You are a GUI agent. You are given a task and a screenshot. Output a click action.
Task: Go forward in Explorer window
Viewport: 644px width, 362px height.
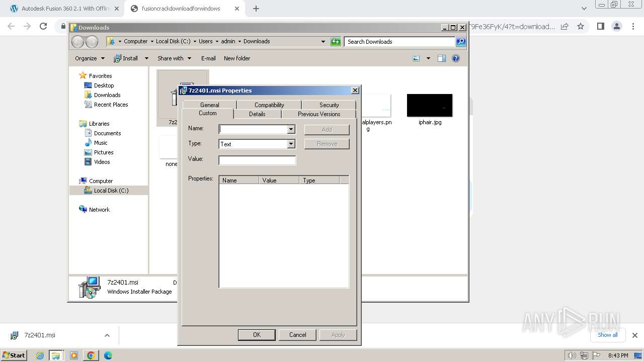[x=92, y=42]
